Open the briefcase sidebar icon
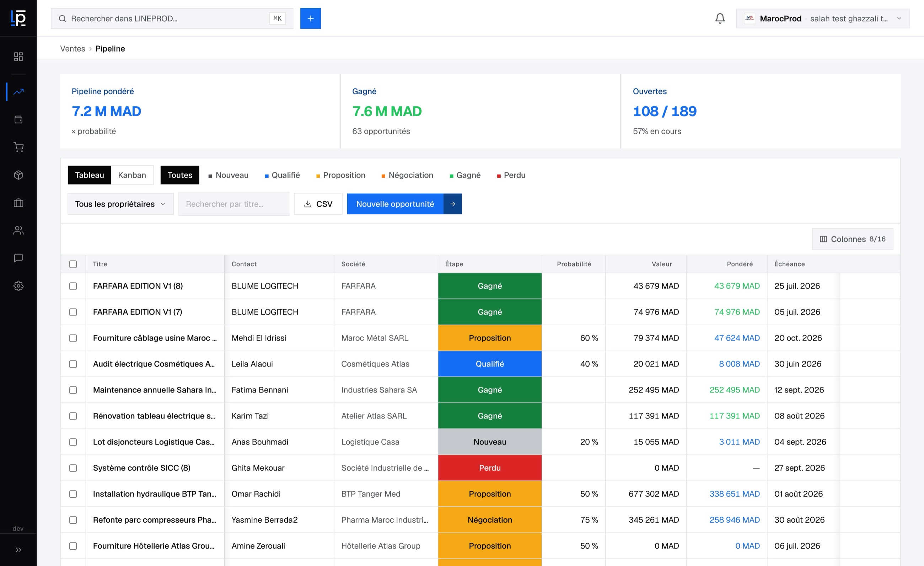Screen dimensions: 924x566 pos(18,203)
